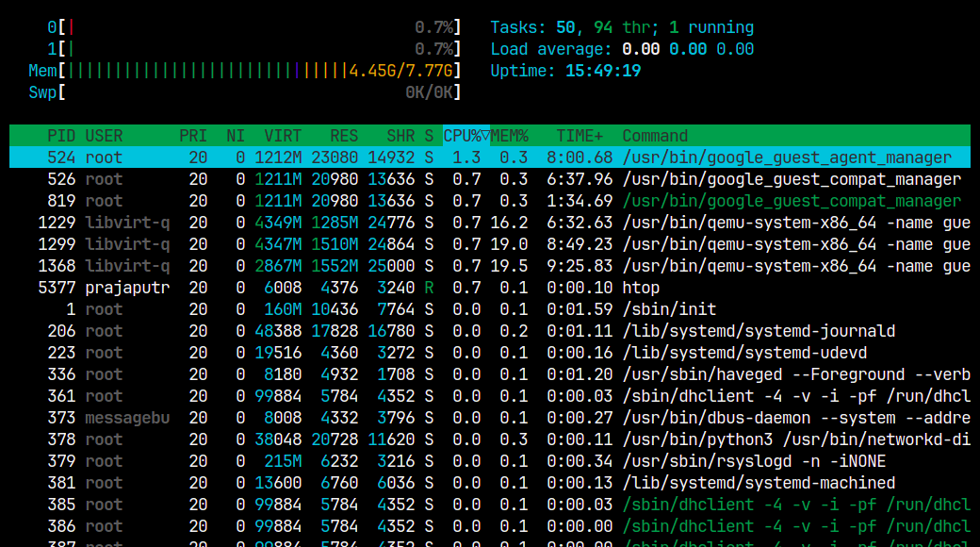
Task: Click 1510M RES value of PID 1299
Action: click(x=335, y=244)
